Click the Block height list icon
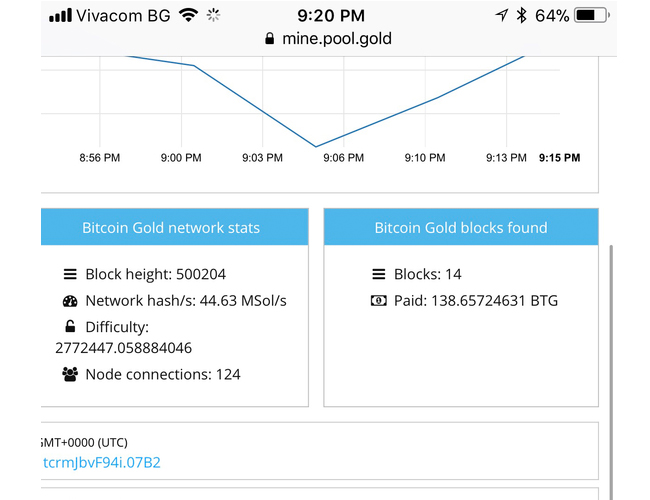Viewport: 650px width, 500px height. (70, 274)
